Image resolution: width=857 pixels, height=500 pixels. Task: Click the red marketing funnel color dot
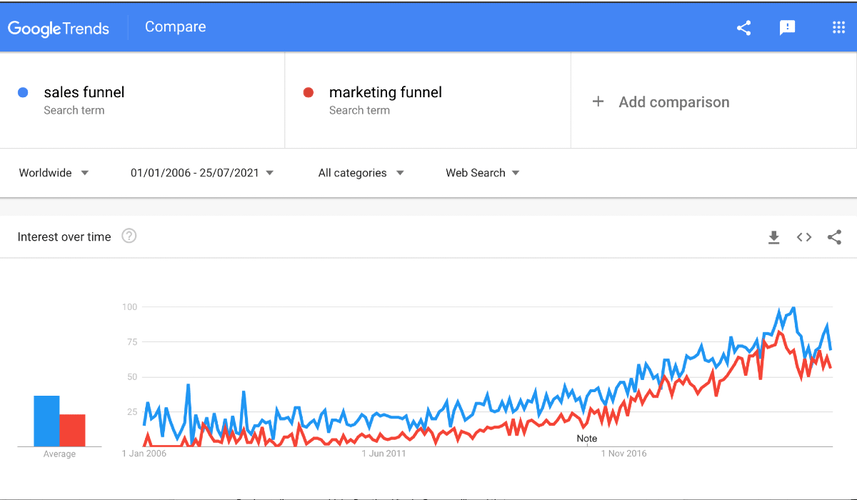coord(308,93)
